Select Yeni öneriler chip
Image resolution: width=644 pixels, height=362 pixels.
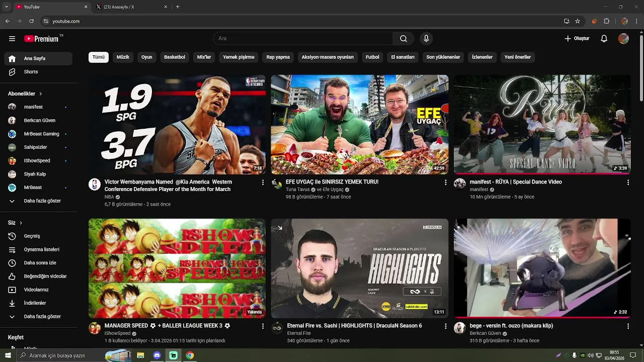point(518,57)
